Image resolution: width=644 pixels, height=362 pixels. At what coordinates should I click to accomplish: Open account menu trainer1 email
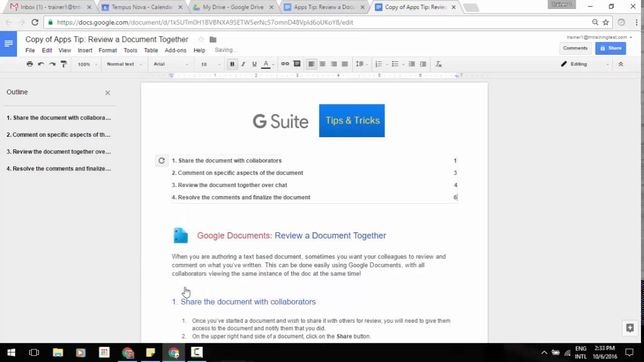click(x=599, y=37)
